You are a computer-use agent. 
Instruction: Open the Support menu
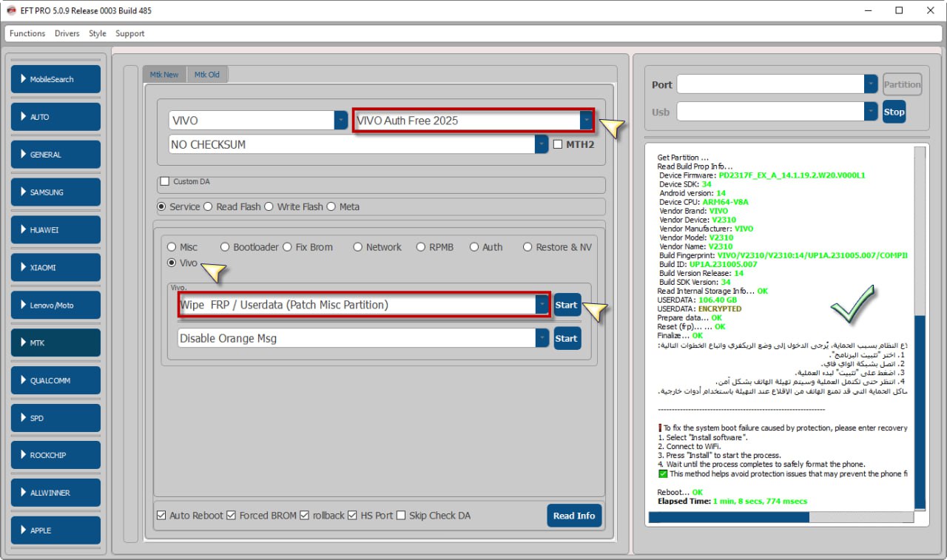point(130,33)
